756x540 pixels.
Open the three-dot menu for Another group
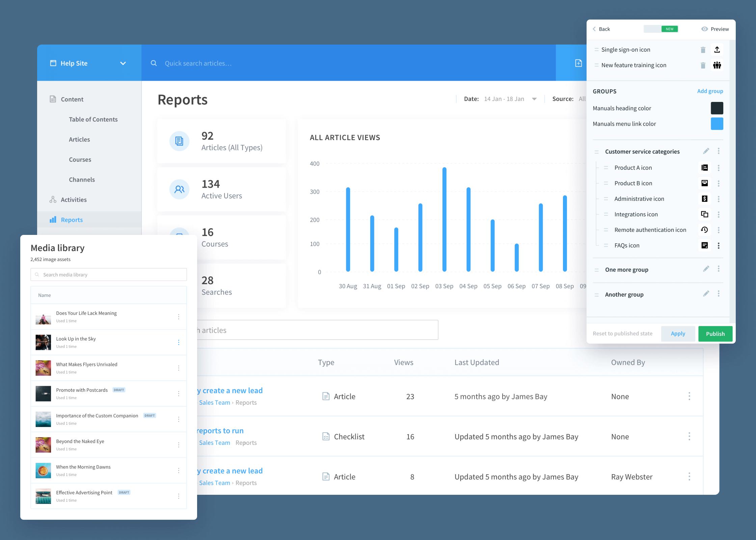[719, 294]
